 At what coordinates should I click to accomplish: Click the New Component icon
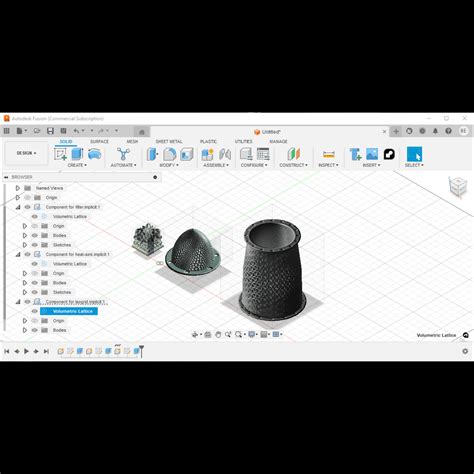207,154
